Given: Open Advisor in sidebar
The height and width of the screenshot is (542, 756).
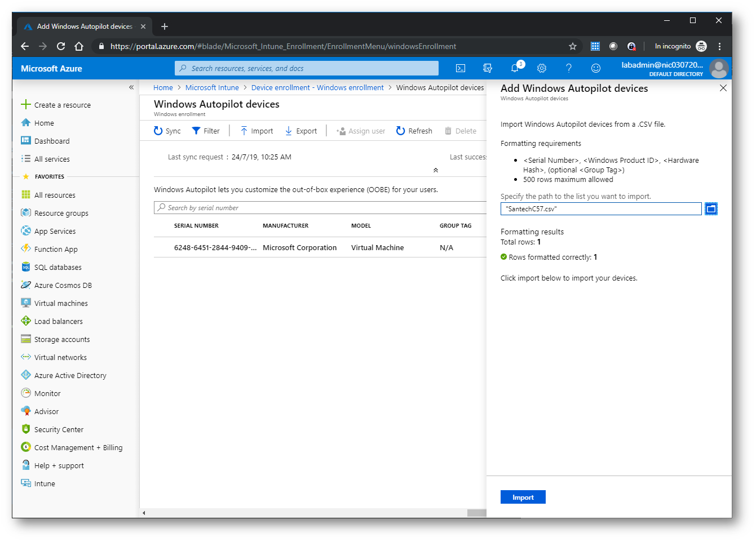Looking at the screenshot, I should point(40,411).
